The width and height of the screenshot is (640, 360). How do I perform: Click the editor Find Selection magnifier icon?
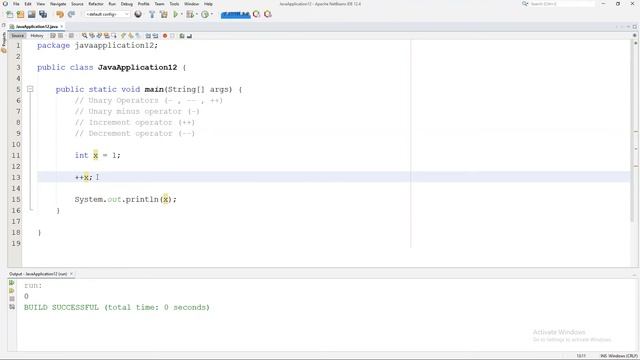coord(84,36)
